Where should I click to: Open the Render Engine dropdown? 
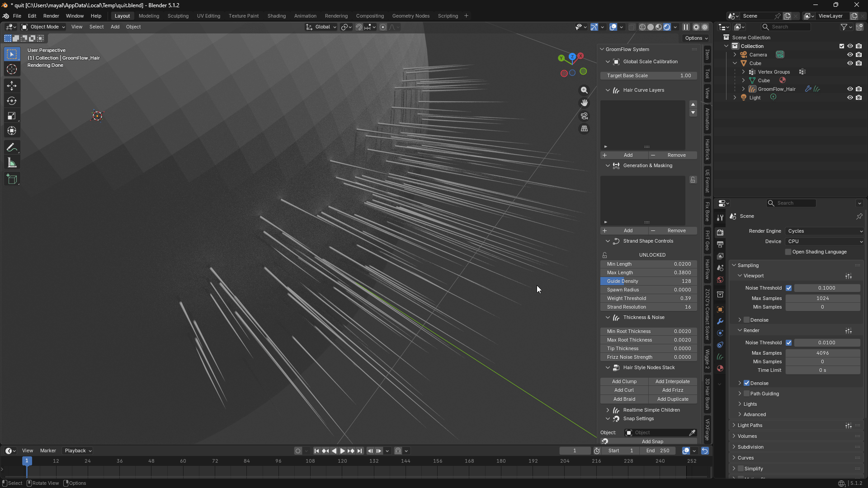coord(825,231)
